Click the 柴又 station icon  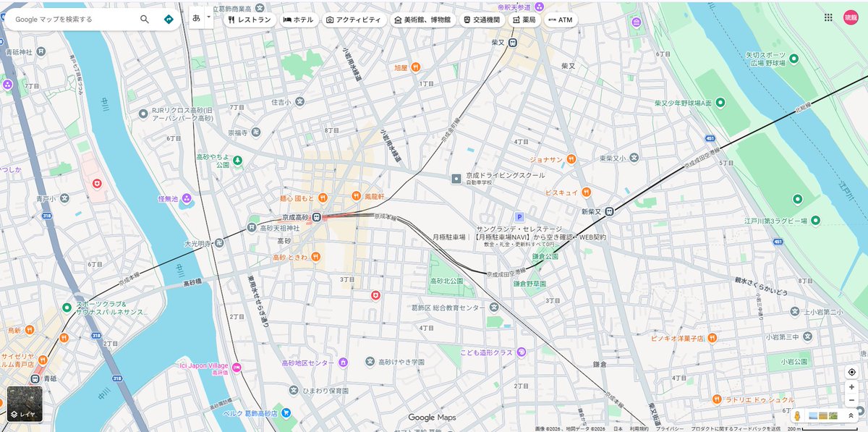click(x=513, y=43)
